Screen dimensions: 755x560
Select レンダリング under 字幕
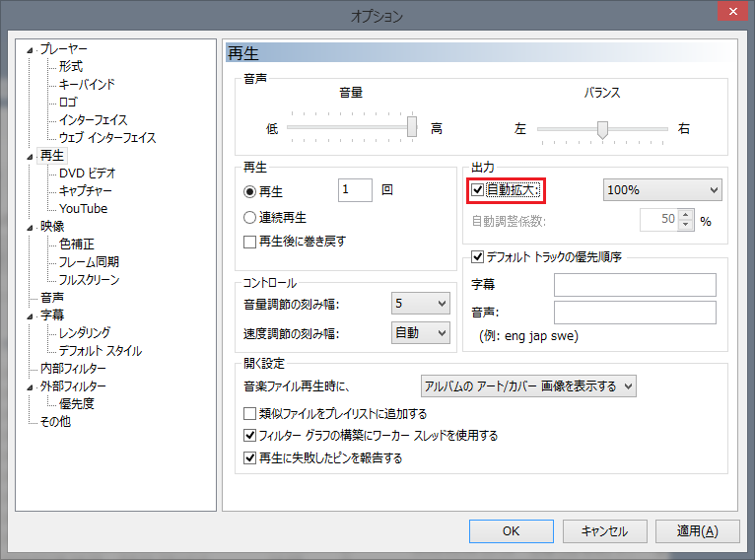[x=85, y=332]
